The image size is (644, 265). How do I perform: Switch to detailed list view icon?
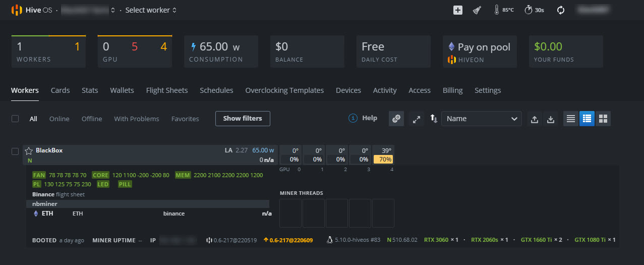coord(587,119)
